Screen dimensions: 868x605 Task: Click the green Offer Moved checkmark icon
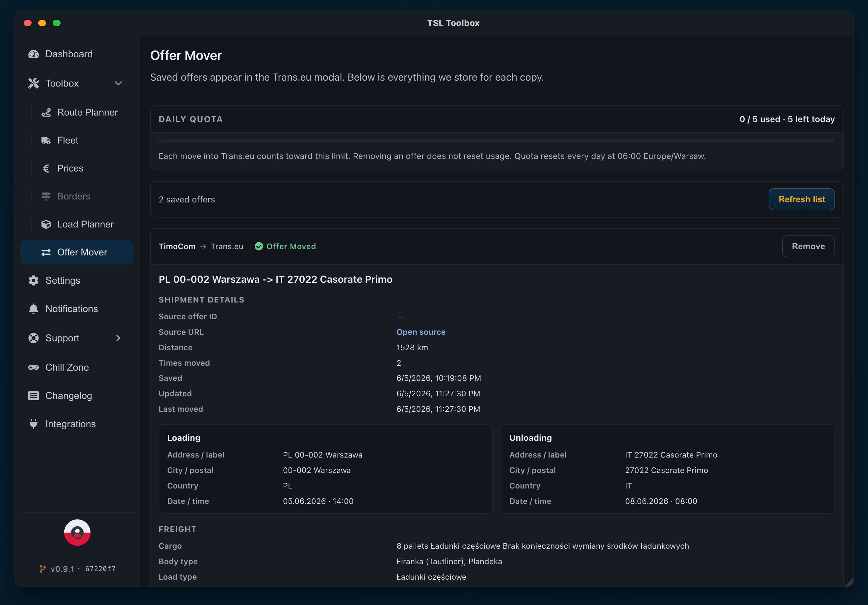pos(259,247)
